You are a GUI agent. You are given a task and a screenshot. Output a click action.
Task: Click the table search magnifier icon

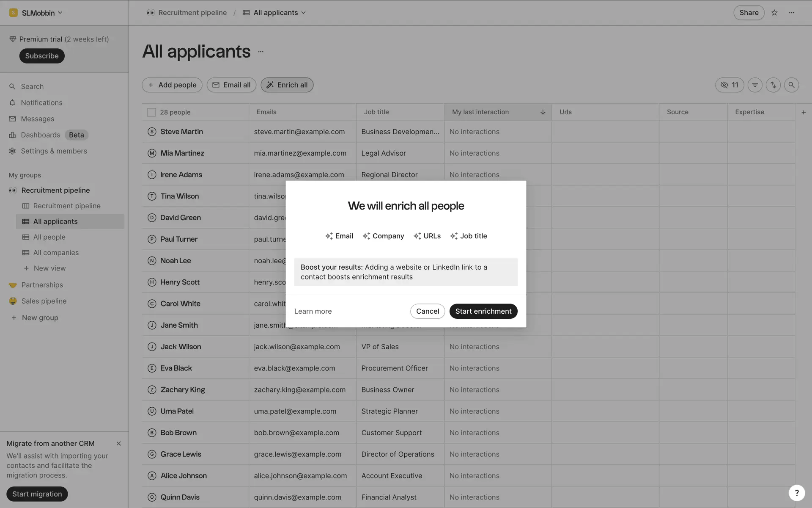click(x=791, y=85)
